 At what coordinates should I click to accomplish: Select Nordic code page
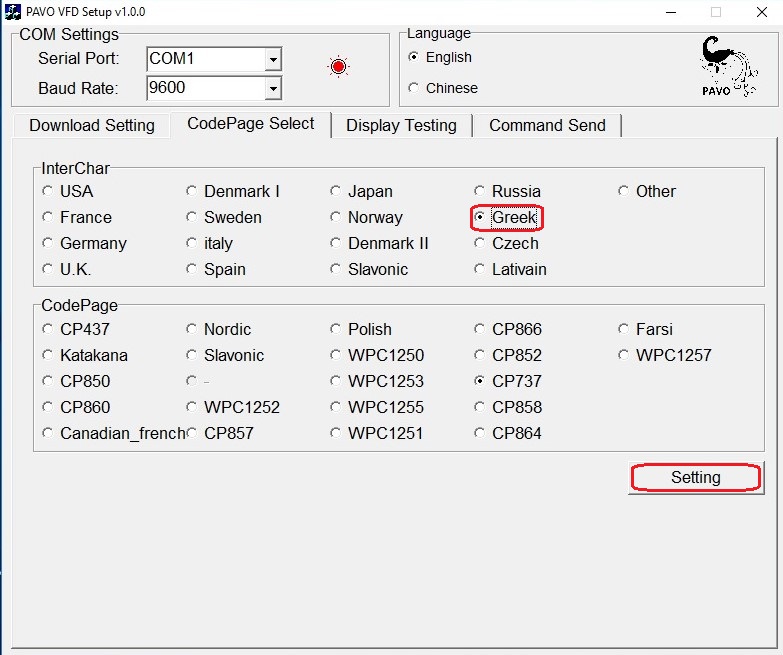(218, 329)
